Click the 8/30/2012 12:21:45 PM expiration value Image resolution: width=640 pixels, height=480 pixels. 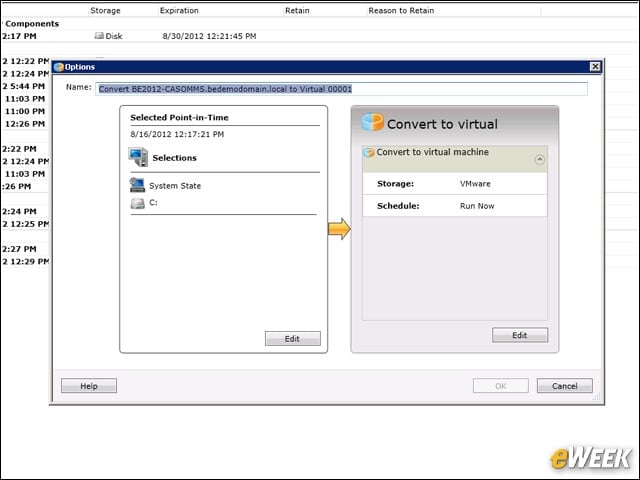click(209, 36)
